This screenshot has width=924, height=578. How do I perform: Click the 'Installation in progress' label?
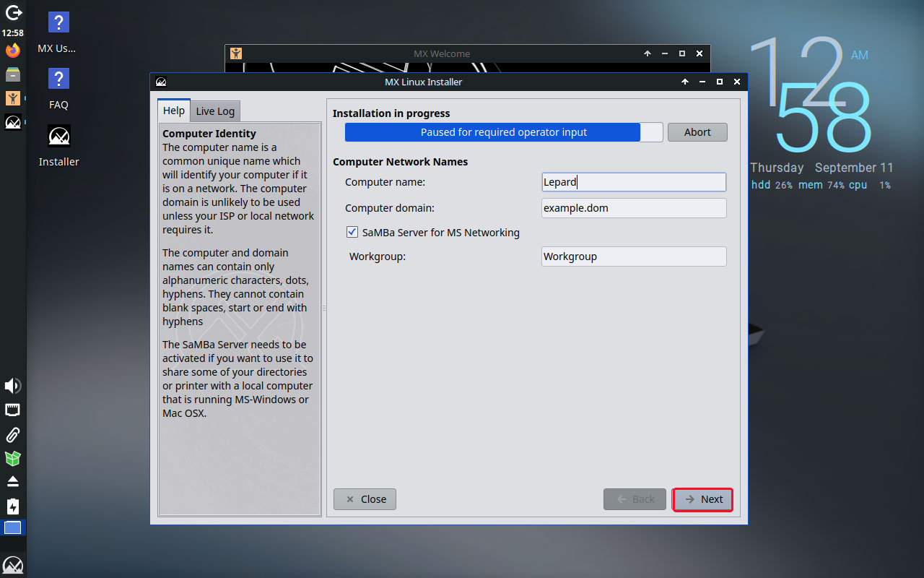(391, 113)
